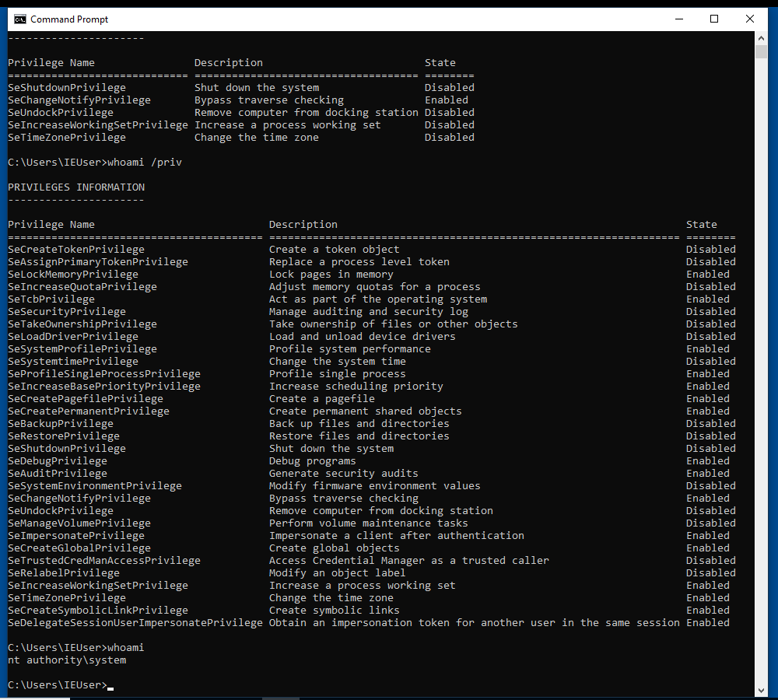Maximize the Command Prompt window
The height and width of the screenshot is (700, 778).
(x=714, y=19)
